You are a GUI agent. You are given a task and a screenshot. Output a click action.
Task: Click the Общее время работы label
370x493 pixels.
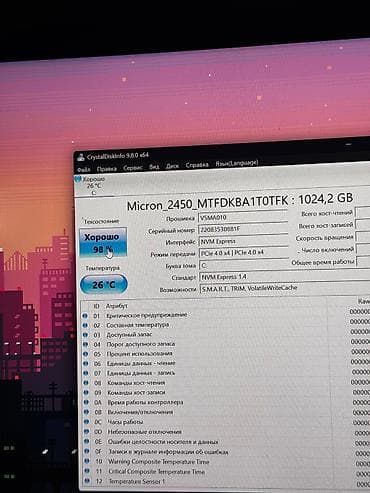322,262
